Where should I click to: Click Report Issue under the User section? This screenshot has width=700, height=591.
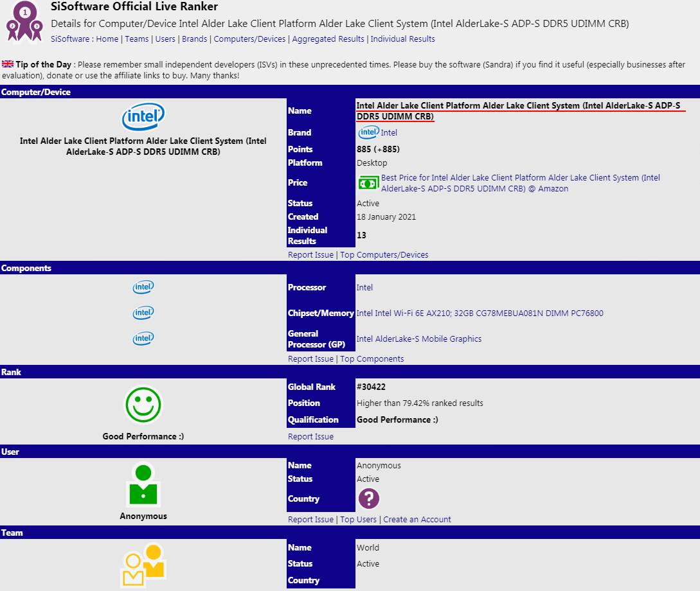(310, 519)
